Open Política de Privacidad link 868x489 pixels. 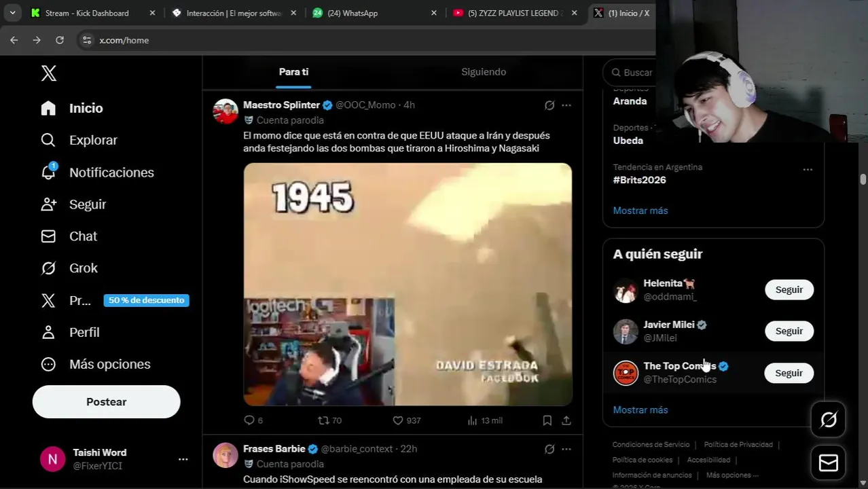738,445
